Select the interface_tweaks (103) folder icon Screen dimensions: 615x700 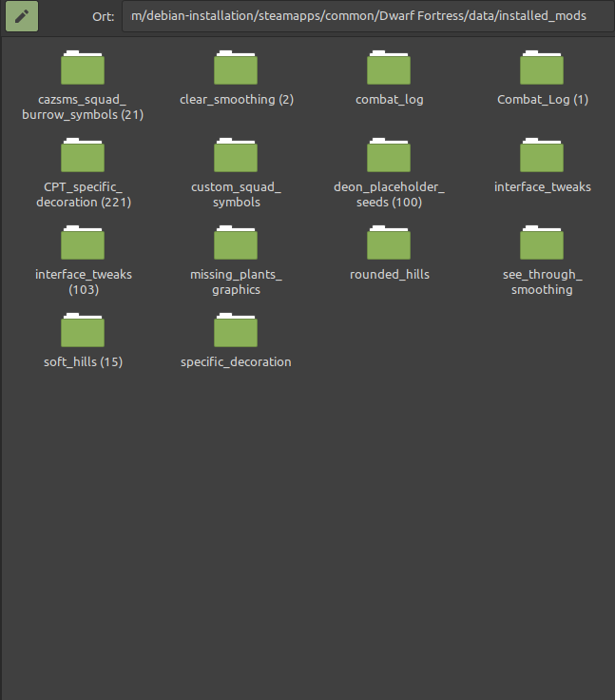pos(83,243)
